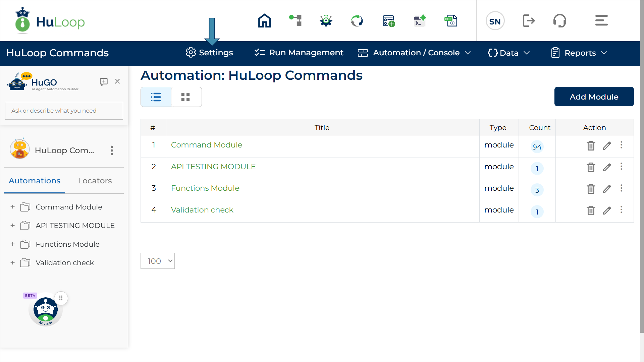644x362 pixels.
Task: Start a new HuGO chat with plus bubble icon
Action: coord(104,82)
